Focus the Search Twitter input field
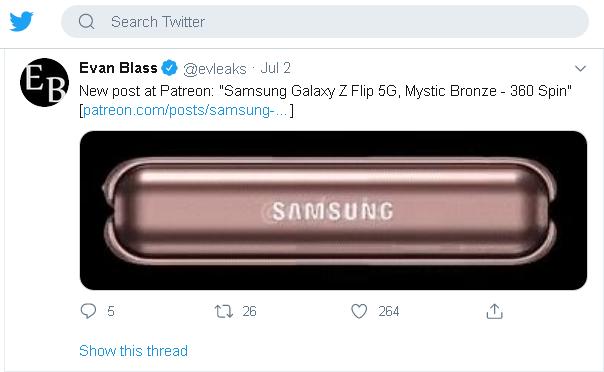The image size is (604, 372). [x=325, y=22]
